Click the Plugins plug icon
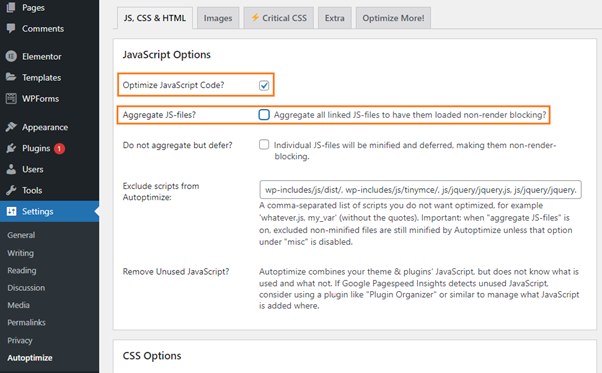The height and width of the screenshot is (373, 602). [x=11, y=148]
